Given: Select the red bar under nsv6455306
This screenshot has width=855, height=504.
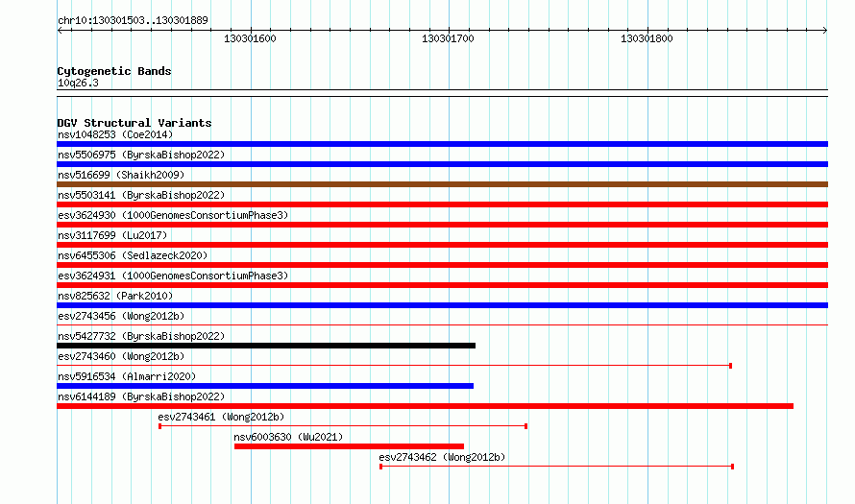Looking at the screenshot, I should pos(442,265).
